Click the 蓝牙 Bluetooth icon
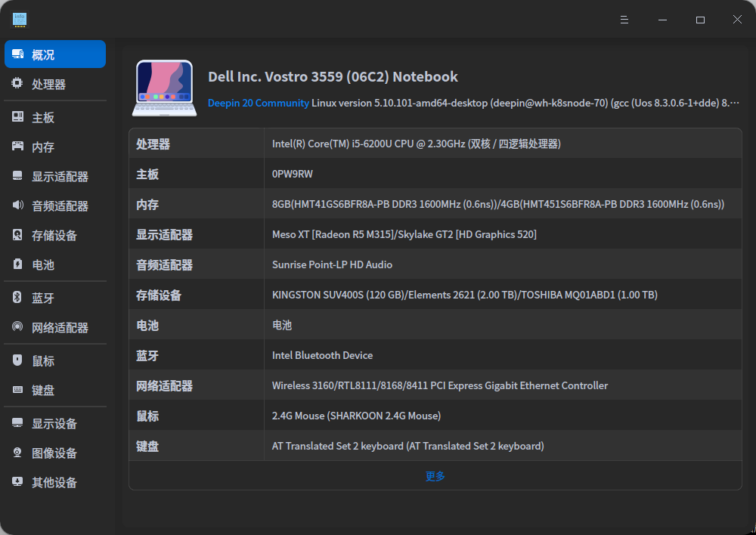This screenshot has width=756, height=535. [x=17, y=298]
